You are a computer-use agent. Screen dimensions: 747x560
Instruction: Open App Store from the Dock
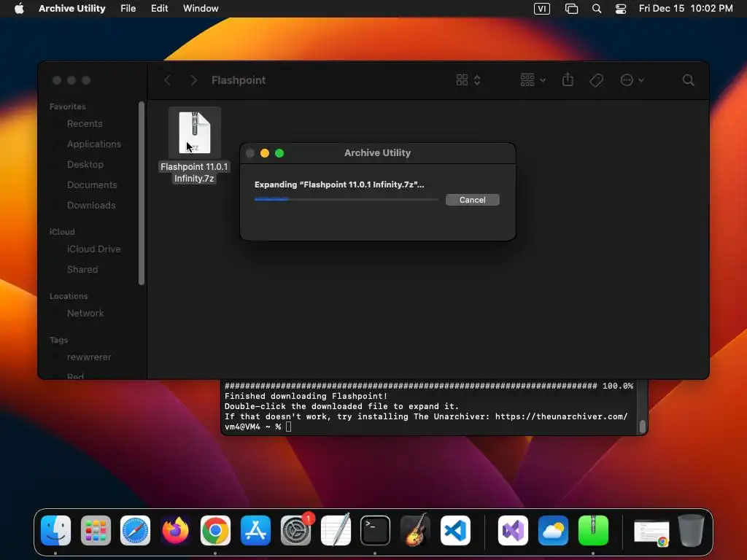pyautogui.click(x=255, y=531)
